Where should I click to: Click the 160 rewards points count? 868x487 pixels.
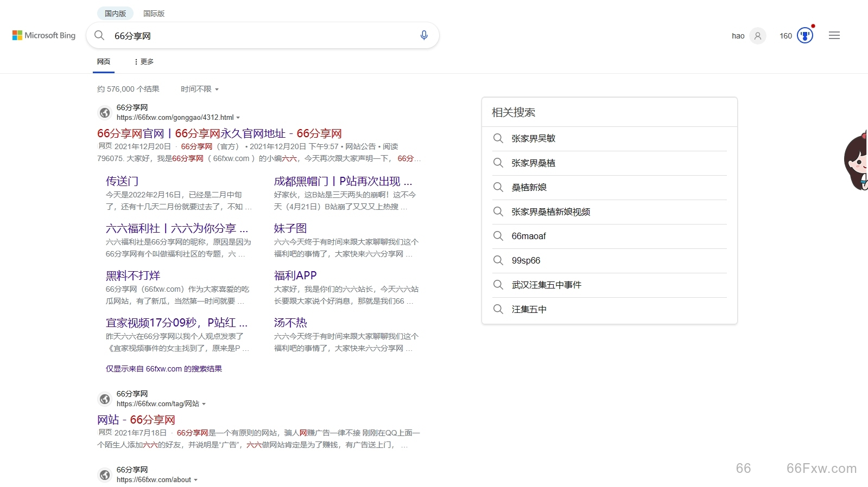pos(785,36)
